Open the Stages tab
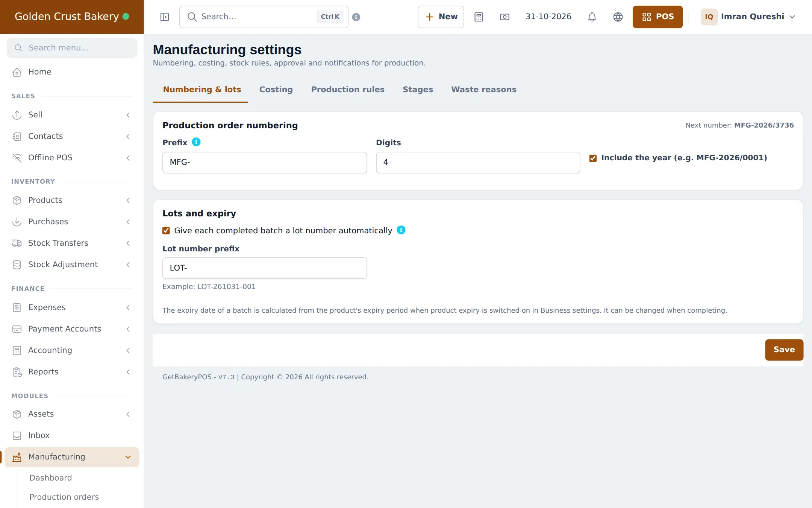Image resolution: width=812 pixels, height=508 pixels. point(418,90)
